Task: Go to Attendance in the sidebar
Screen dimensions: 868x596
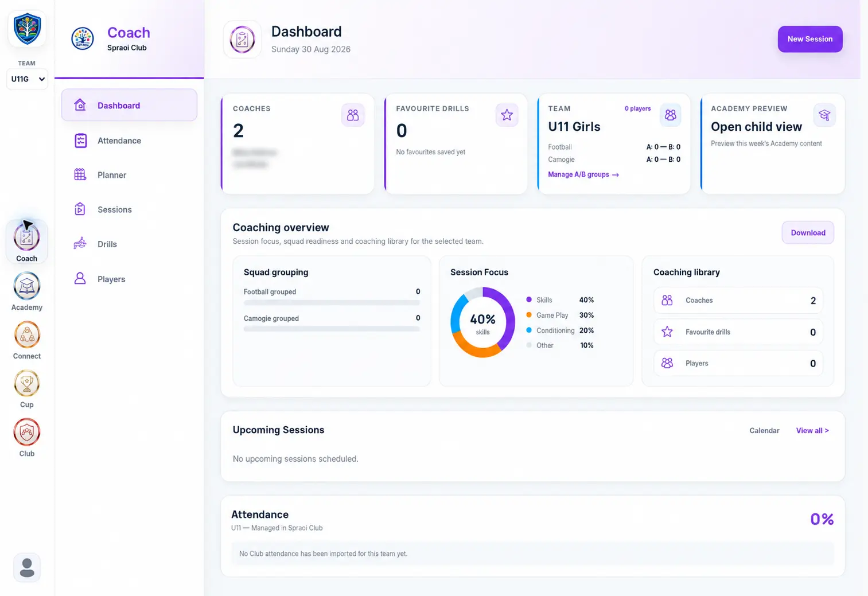Action: (x=129, y=141)
